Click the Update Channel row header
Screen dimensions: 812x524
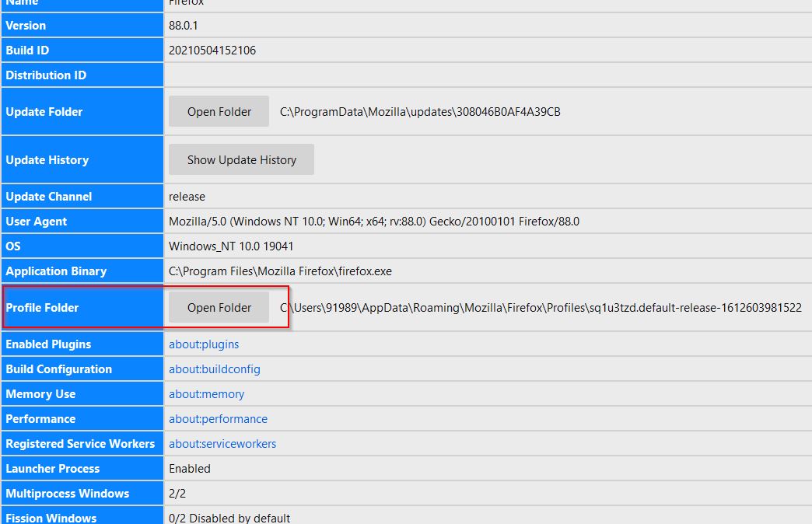pyautogui.click(x=82, y=196)
